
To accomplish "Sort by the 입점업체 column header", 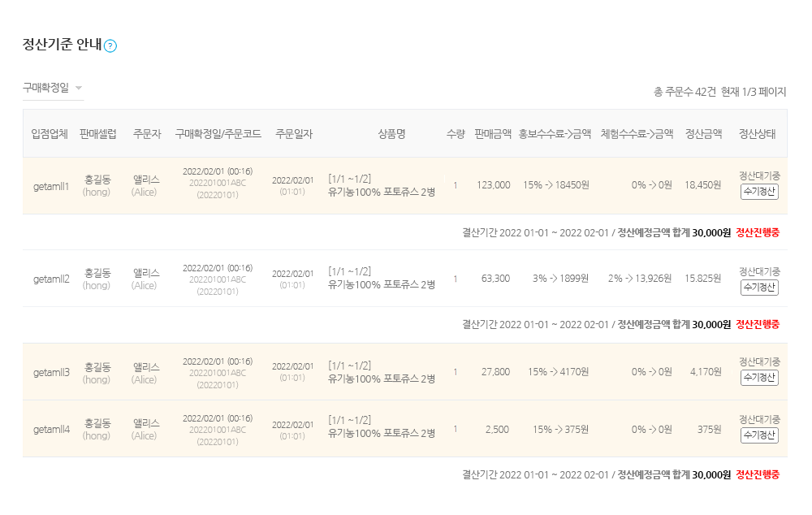I will click(x=50, y=134).
